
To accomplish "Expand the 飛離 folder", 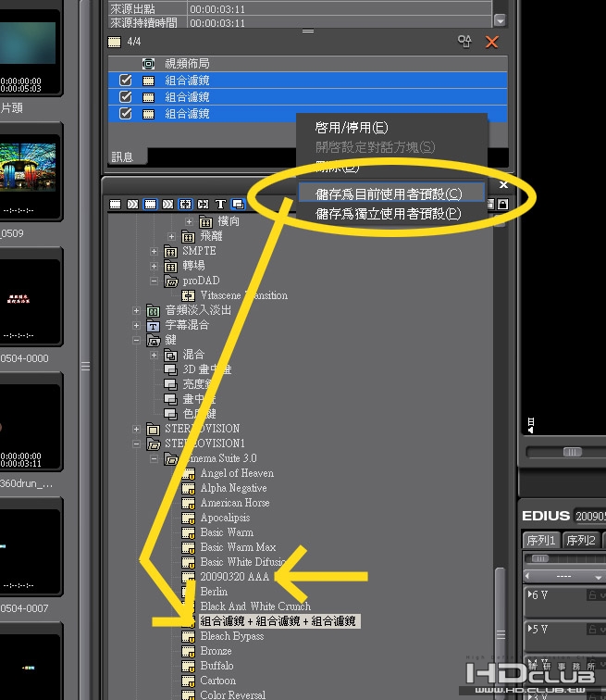I will point(172,236).
